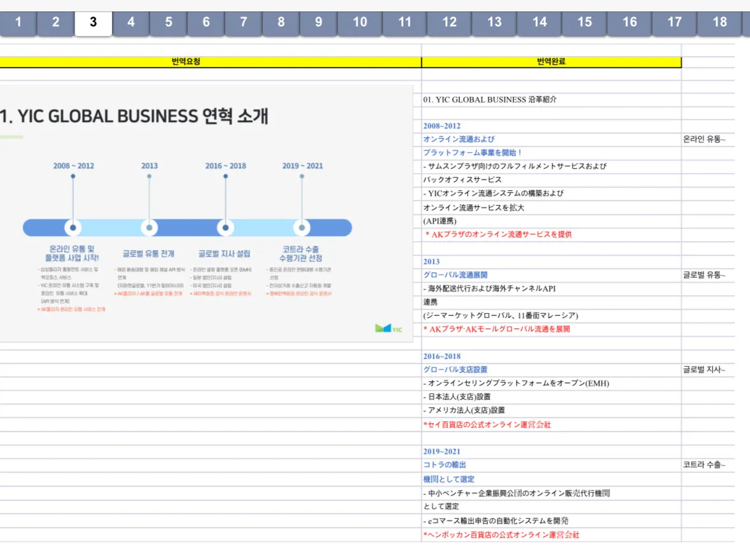Image resolution: width=750 pixels, height=560 pixels.
Task: Select note cell '글로벌 유통~'
Action: coord(708,275)
